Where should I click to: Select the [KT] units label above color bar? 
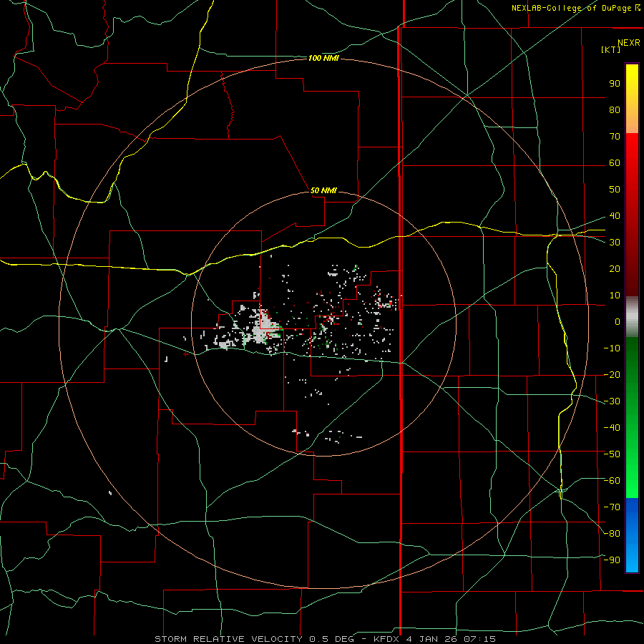611,49
